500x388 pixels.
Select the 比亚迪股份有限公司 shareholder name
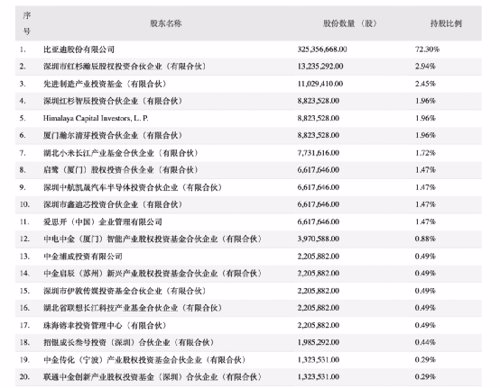[79, 49]
